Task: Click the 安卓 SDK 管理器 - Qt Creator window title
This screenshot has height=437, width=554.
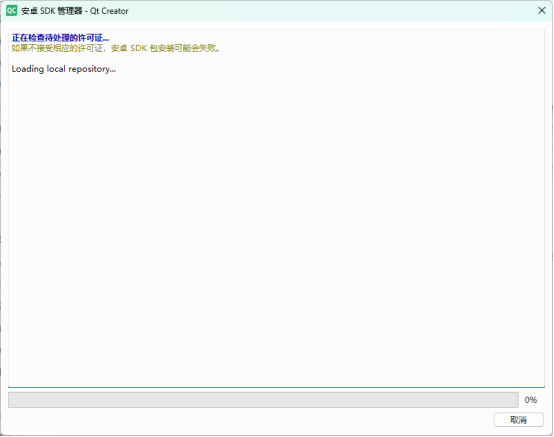Action: coord(75,11)
